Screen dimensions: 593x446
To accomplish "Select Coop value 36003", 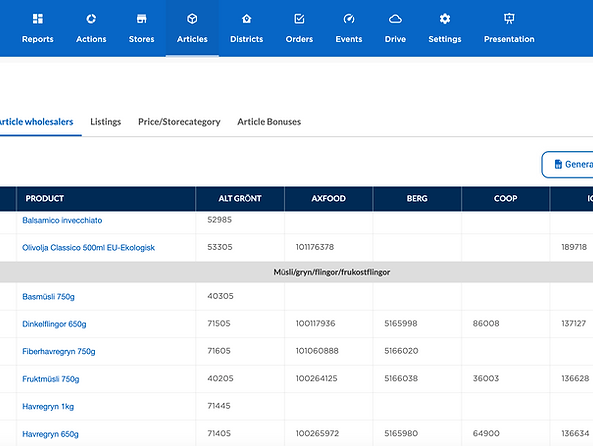I will (x=486, y=378).
